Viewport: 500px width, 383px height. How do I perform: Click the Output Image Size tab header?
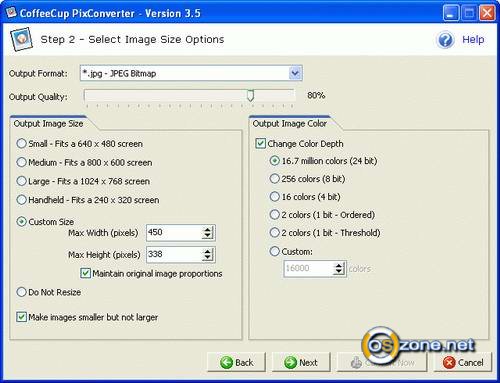click(x=48, y=124)
